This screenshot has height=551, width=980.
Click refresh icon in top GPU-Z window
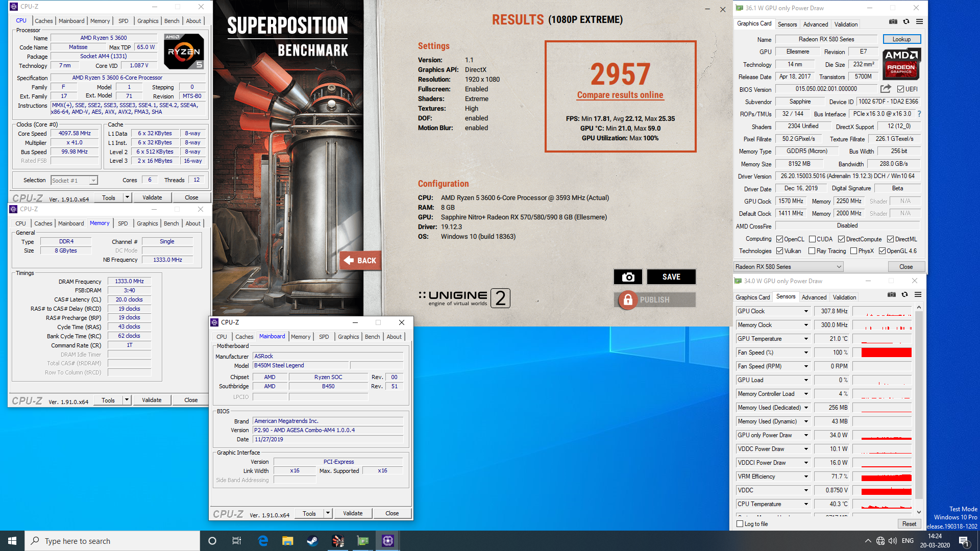(x=906, y=21)
